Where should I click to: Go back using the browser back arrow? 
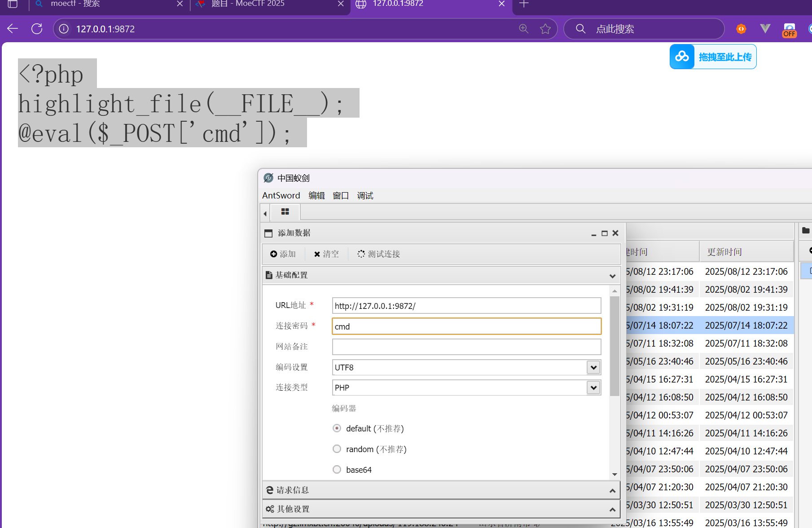pyautogui.click(x=13, y=29)
